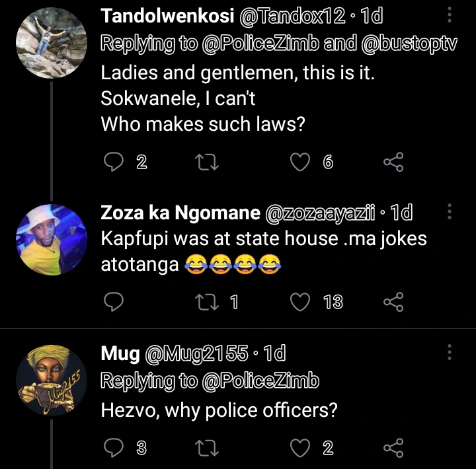Share Zoza ka Ngomane's tweet
The height and width of the screenshot is (469, 476).
(393, 302)
